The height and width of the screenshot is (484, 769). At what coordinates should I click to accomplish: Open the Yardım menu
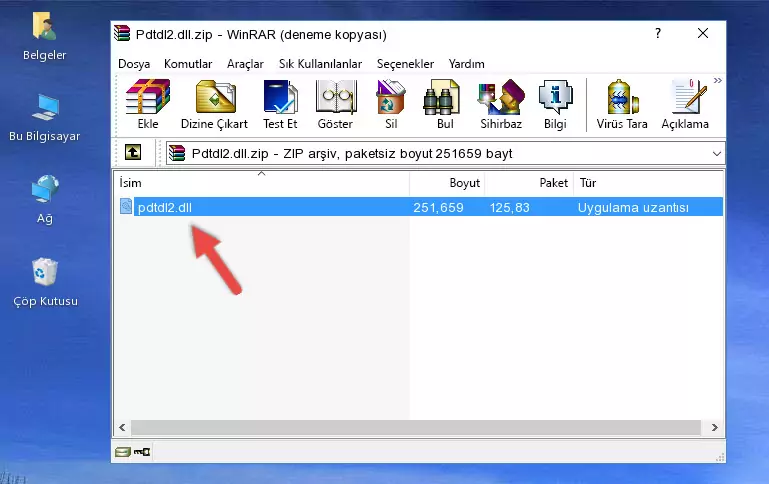click(466, 64)
